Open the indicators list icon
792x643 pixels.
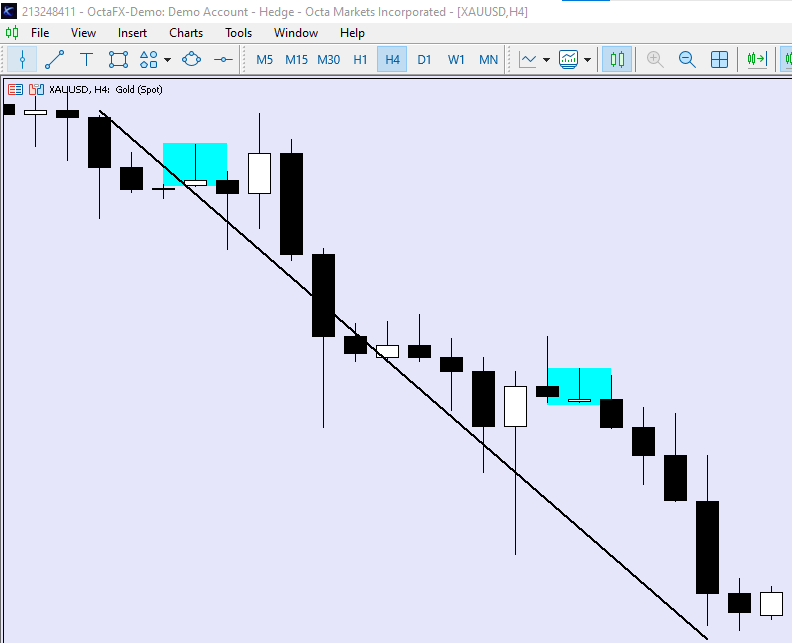(568, 60)
